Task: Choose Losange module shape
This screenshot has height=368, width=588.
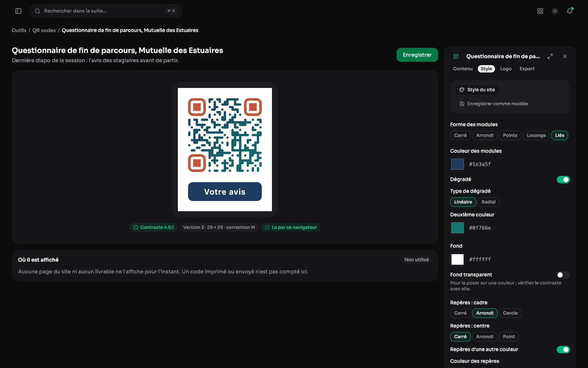Action: [536, 135]
